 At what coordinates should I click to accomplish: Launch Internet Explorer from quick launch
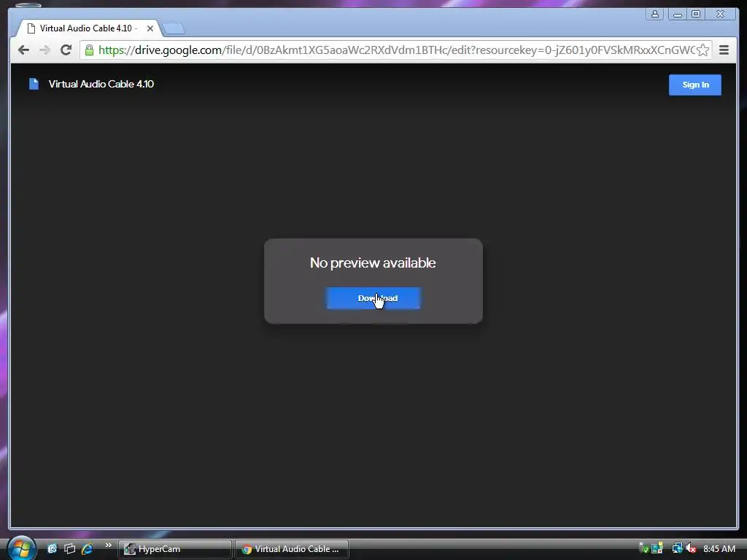87,548
